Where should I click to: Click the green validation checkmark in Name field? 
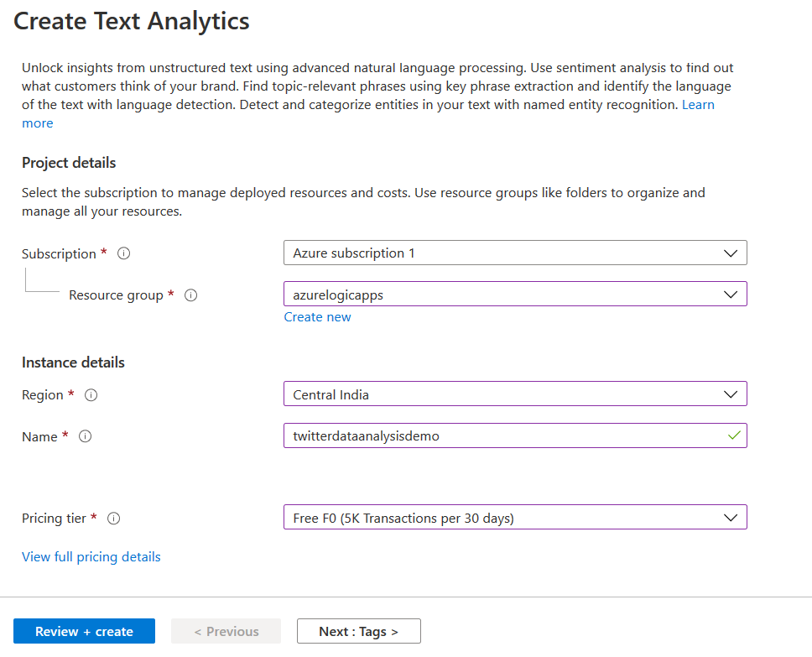pos(734,436)
